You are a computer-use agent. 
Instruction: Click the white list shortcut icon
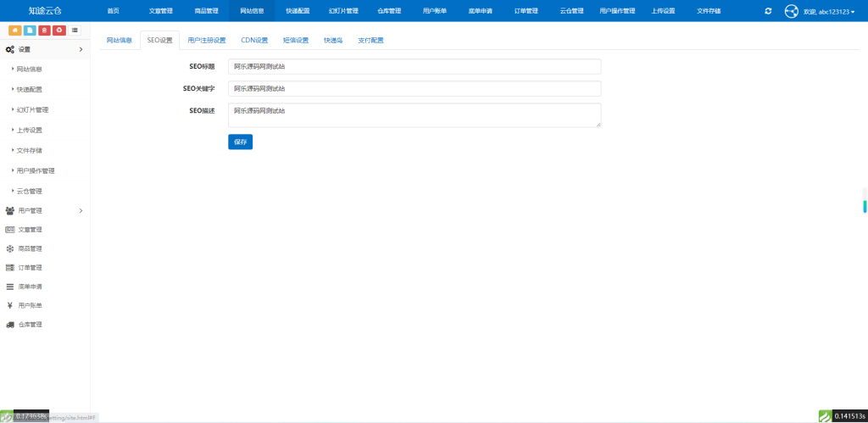click(x=75, y=31)
